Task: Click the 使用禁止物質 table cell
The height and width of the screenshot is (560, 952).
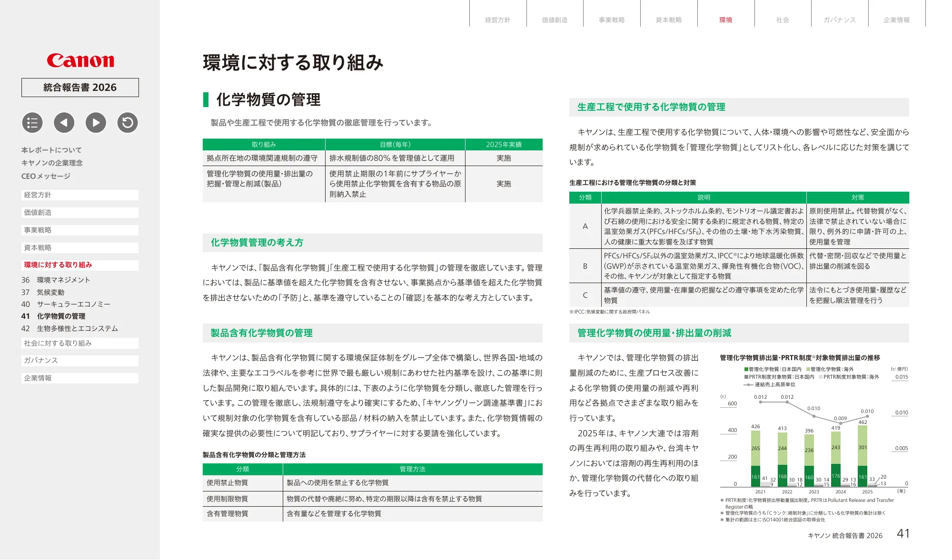Action: [x=243, y=483]
